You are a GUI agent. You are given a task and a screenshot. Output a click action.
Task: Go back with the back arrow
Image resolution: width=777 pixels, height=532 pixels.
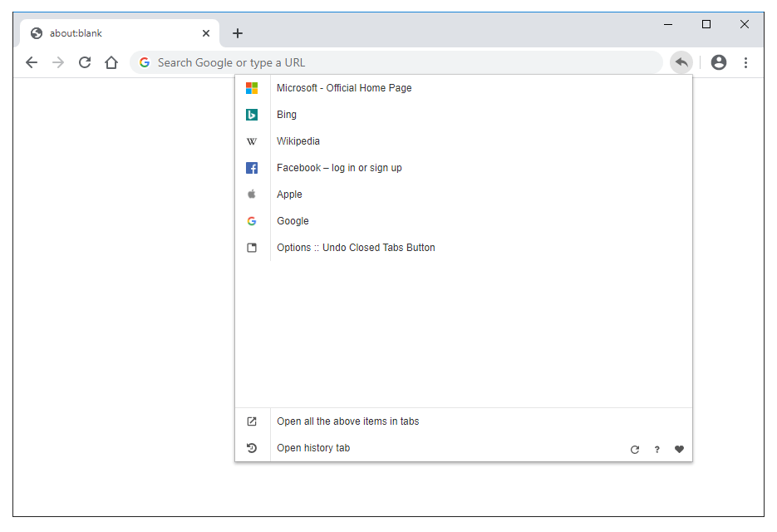coord(32,62)
